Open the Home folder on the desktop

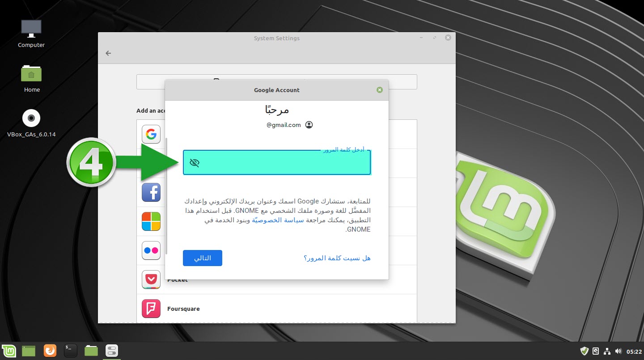coord(32,78)
